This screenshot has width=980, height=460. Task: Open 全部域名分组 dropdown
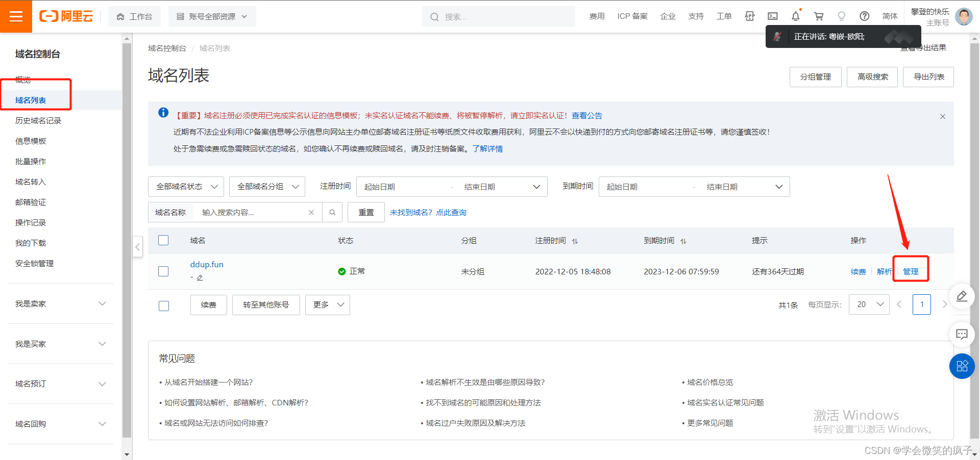pyautogui.click(x=267, y=187)
